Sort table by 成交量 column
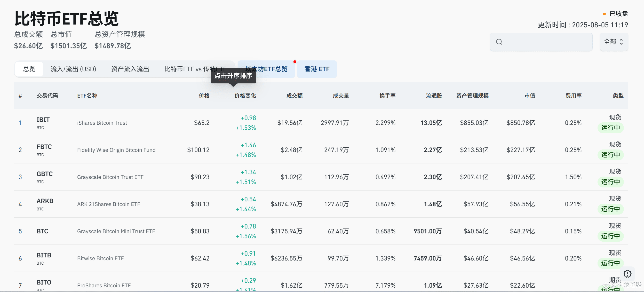The height and width of the screenshot is (292, 644). coord(341,96)
